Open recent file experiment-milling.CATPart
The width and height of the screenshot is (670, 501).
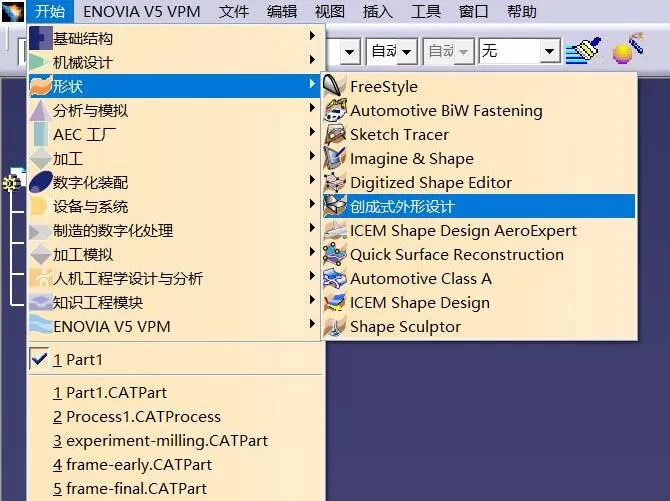160,440
